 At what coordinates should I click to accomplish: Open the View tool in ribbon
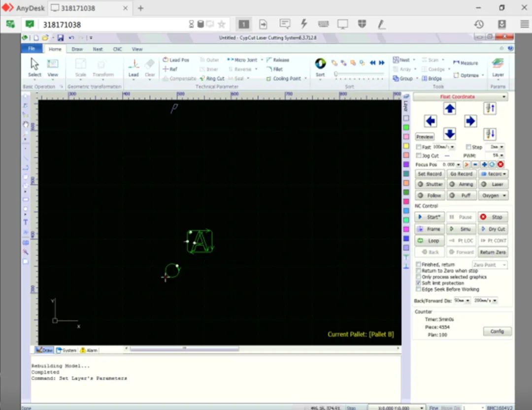click(53, 67)
